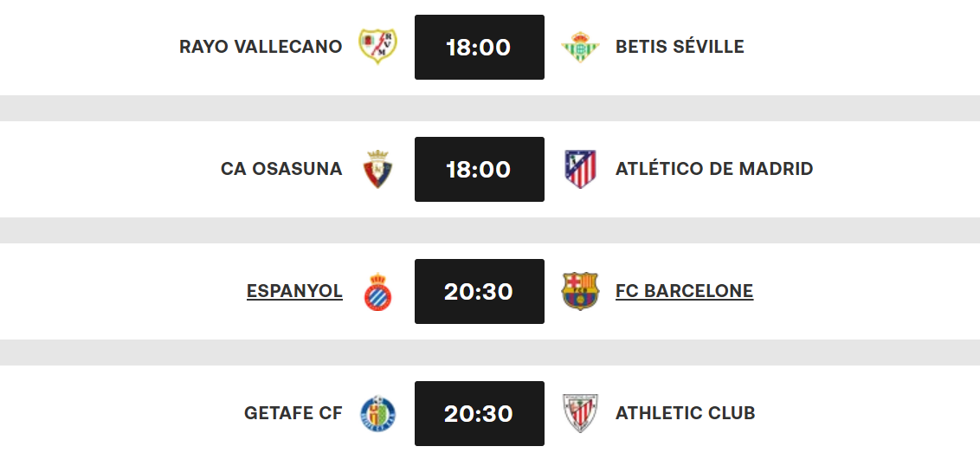
Task: Select the Betis Séville team name
Action: coord(680,47)
